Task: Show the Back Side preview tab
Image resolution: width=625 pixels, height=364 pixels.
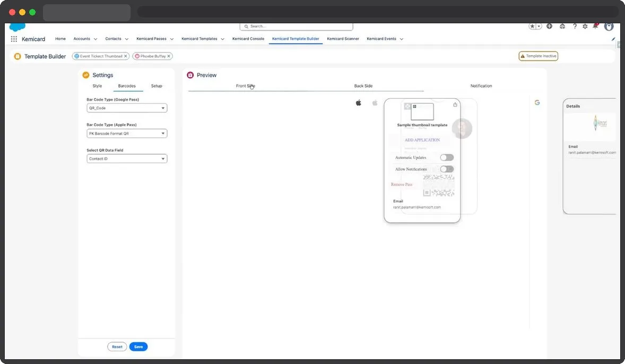Action: [363, 86]
